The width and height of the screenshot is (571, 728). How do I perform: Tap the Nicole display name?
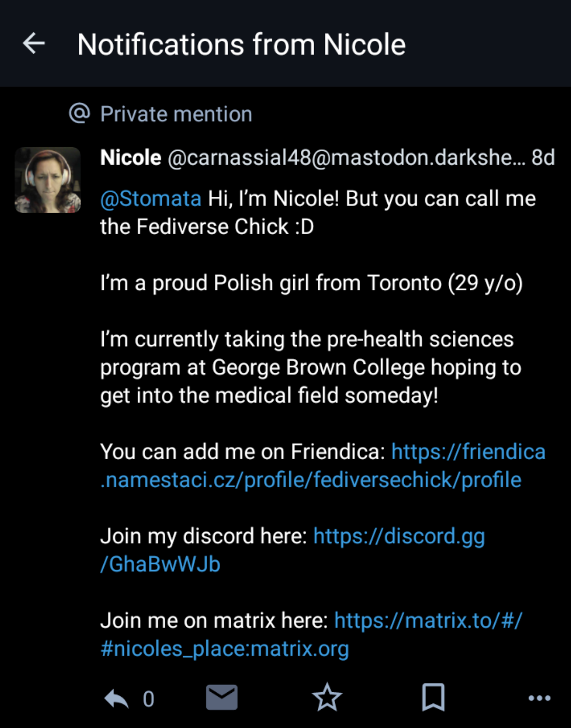tap(130, 157)
